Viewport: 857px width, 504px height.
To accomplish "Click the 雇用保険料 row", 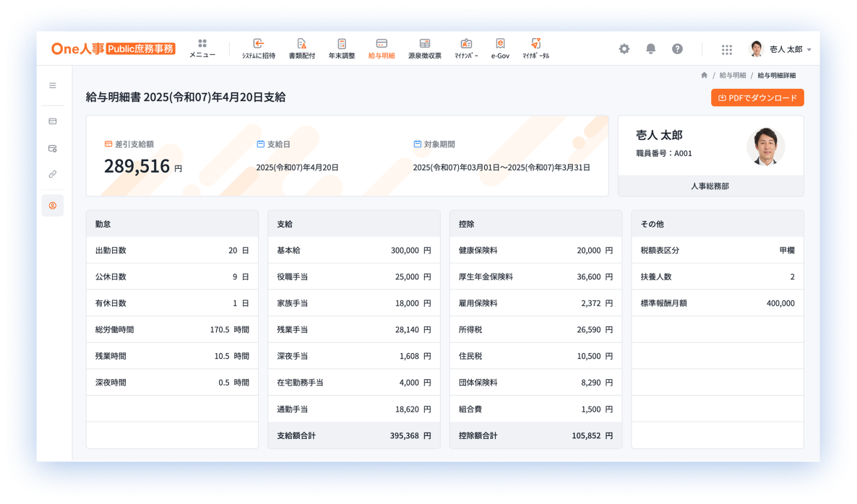I will (535, 303).
